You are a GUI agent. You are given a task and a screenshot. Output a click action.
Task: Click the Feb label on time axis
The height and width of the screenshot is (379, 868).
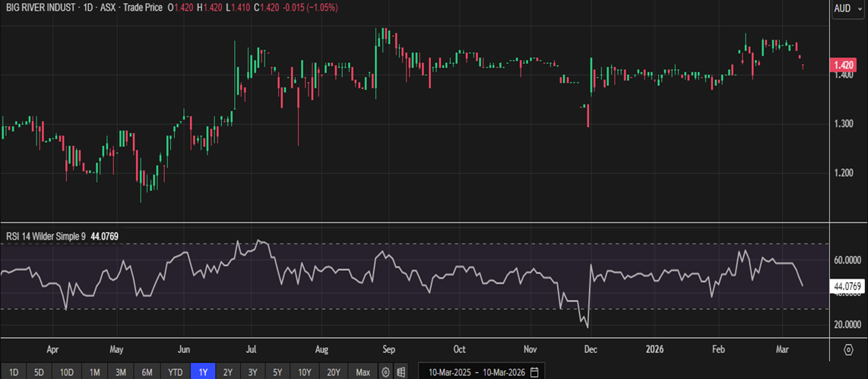[x=718, y=350]
